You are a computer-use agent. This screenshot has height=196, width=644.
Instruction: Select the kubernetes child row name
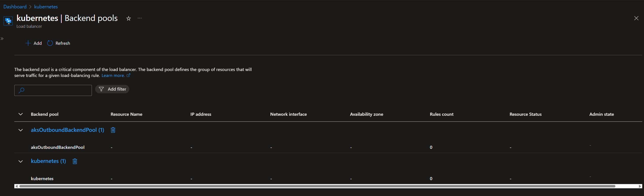coord(42,179)
